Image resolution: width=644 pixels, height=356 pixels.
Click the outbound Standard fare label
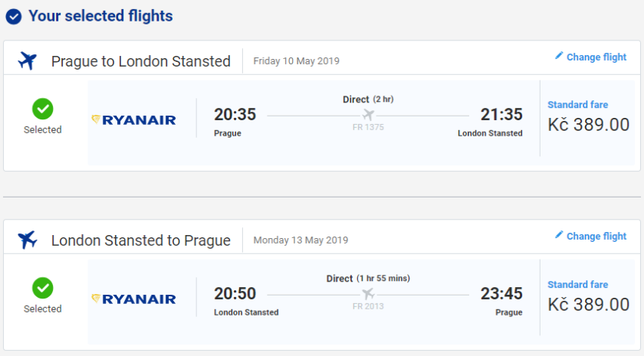click(578, 105)
